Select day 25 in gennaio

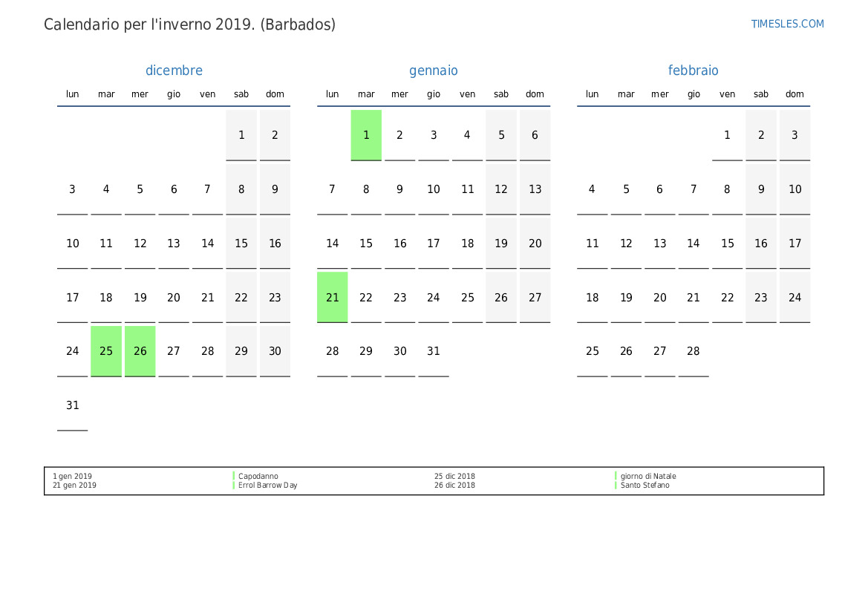[467, 297]
